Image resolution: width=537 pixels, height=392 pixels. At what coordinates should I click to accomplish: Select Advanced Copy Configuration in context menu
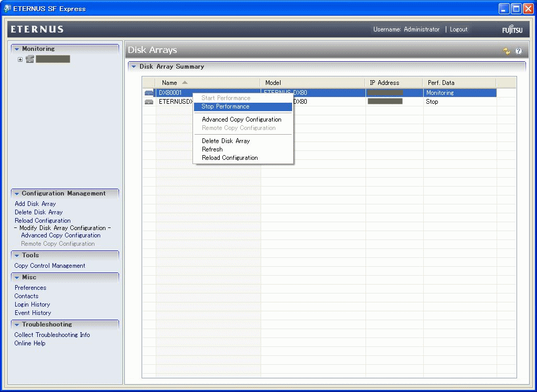(243, 119)
